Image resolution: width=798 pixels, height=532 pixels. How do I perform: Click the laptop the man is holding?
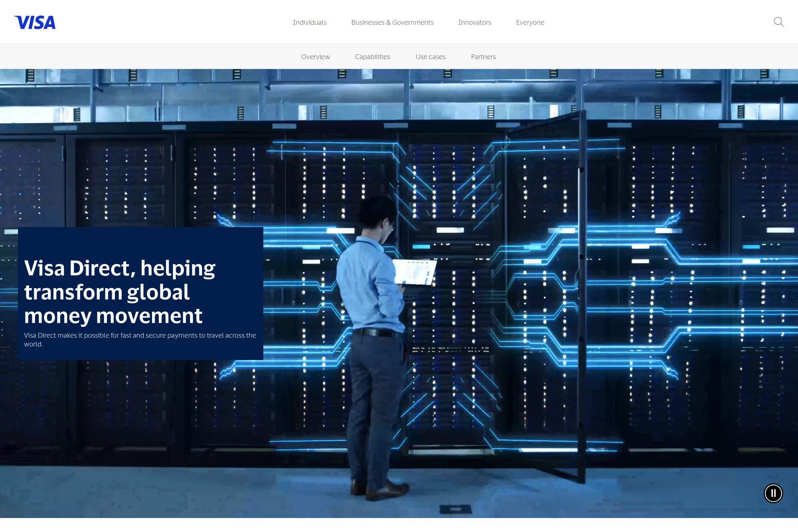click(415, 272)
